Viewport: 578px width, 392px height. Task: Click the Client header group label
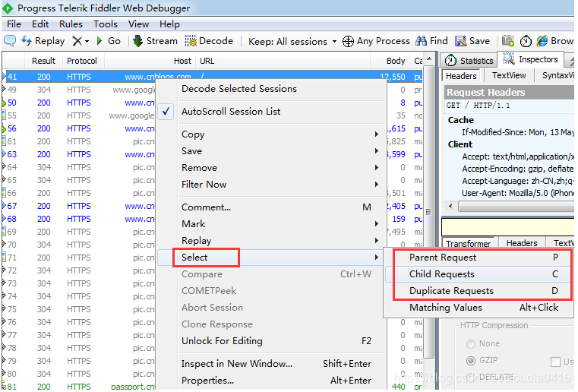click(x=460, y=144)
